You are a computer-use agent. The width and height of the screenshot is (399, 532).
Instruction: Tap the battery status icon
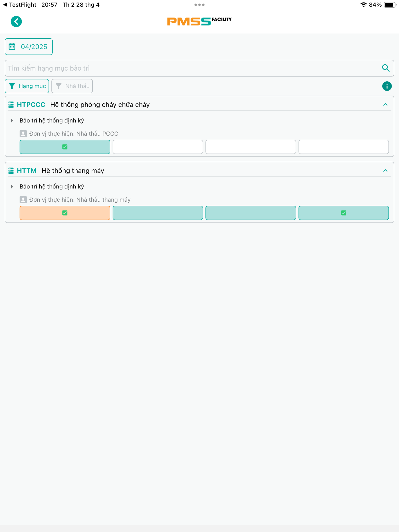coord(390,5)
